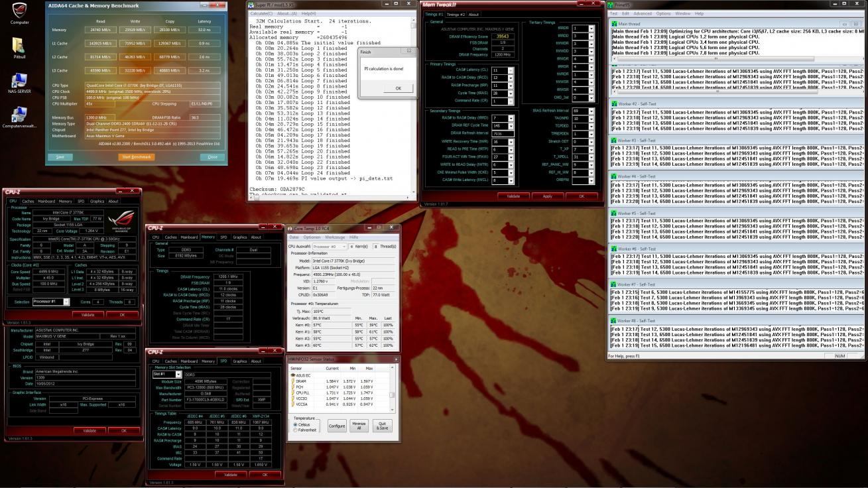Select Fahrenheit temperature unit in HWiNFO32
Screen dimensions: 868x488
[295, 430]
